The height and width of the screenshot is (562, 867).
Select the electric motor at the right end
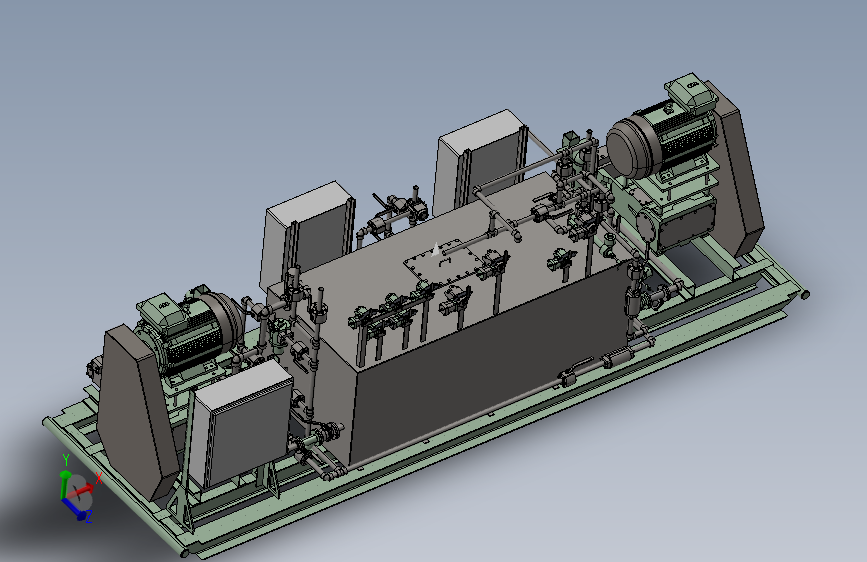pyautogui.click(x=664, y=133)
